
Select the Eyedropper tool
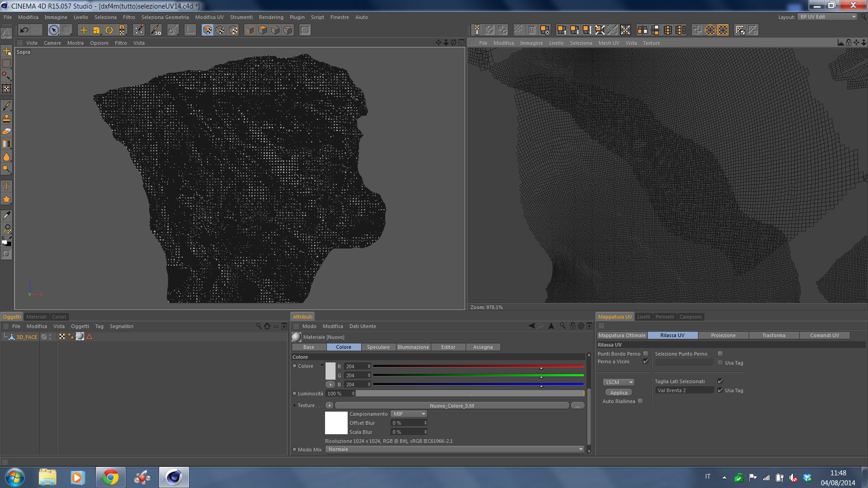click(7, 216)
